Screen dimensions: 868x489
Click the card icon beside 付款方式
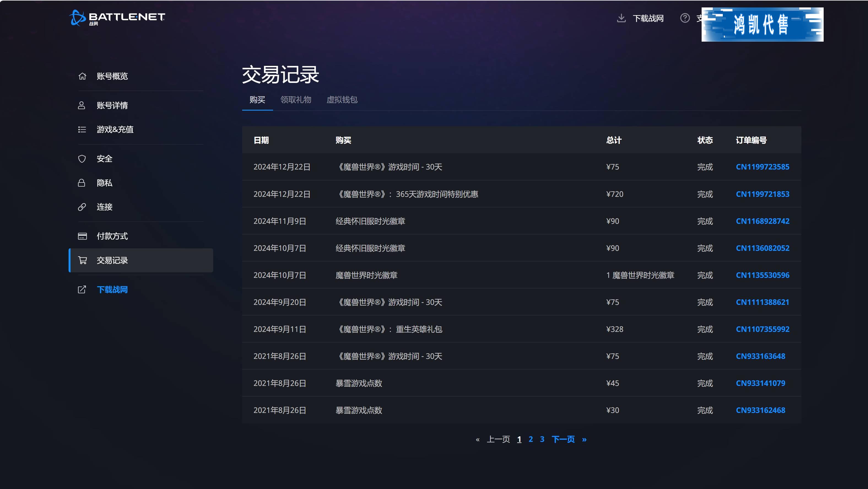coord(82,236)
